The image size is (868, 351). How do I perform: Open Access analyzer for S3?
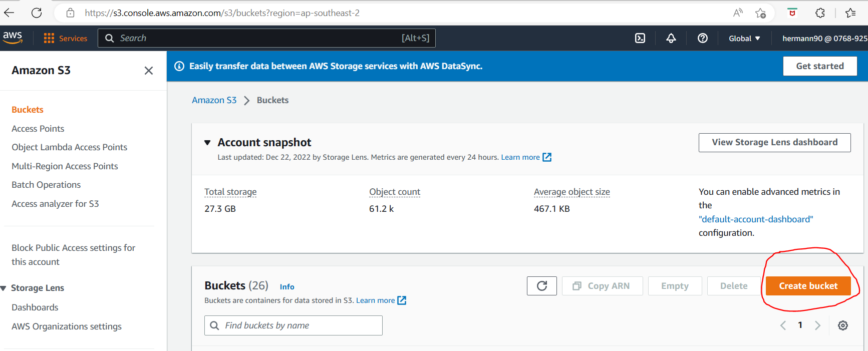55,204
